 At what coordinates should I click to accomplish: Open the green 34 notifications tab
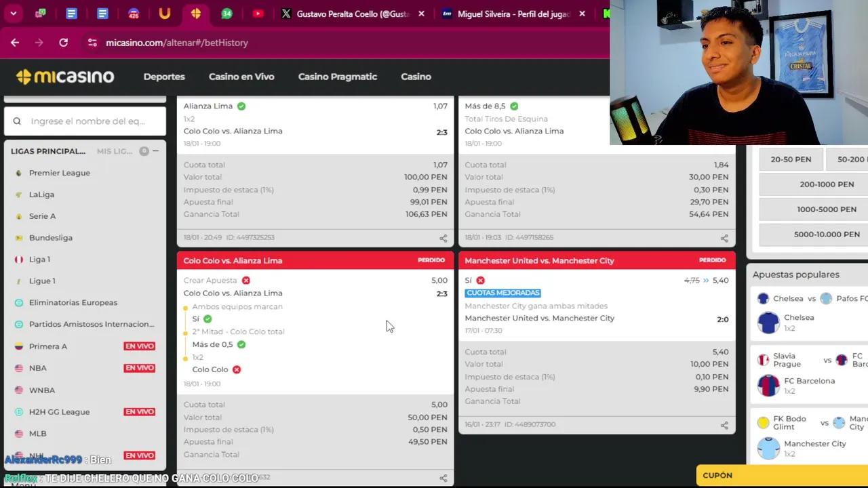click(226, 14)
